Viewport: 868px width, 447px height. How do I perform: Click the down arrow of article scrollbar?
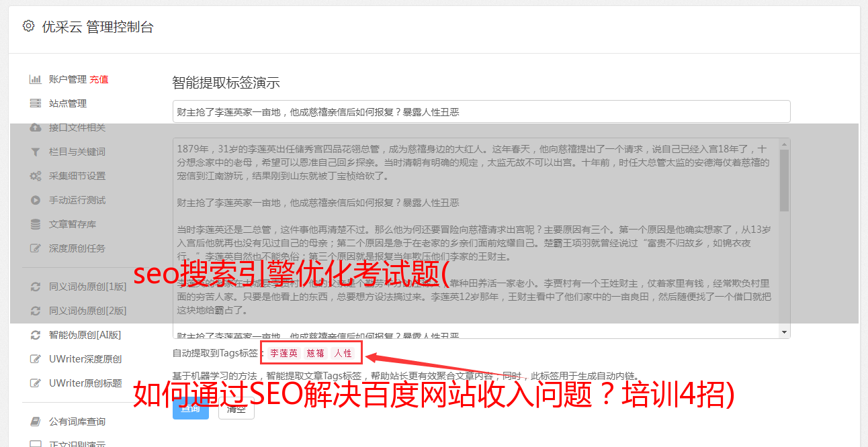click(784, 333)
